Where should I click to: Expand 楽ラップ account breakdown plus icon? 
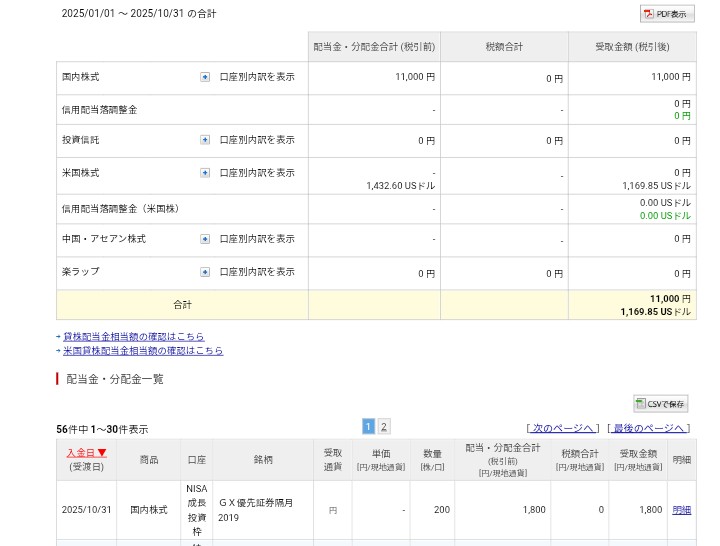205,272
